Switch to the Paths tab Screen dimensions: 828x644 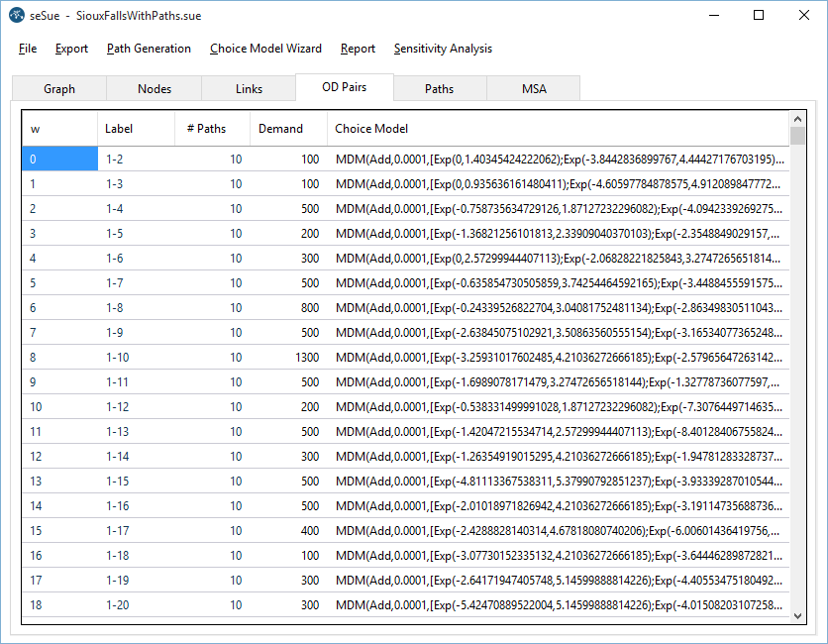[x=440, y=88]
